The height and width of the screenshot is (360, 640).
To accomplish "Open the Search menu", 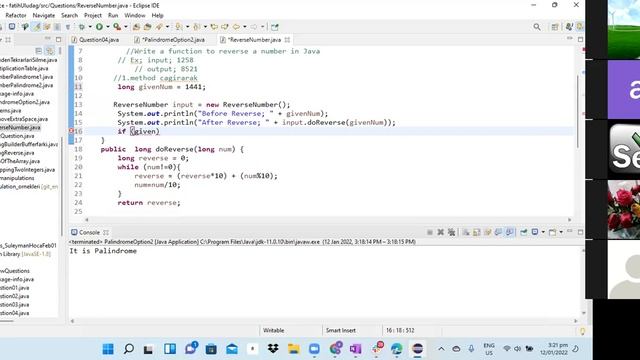I will coord(69,15).
